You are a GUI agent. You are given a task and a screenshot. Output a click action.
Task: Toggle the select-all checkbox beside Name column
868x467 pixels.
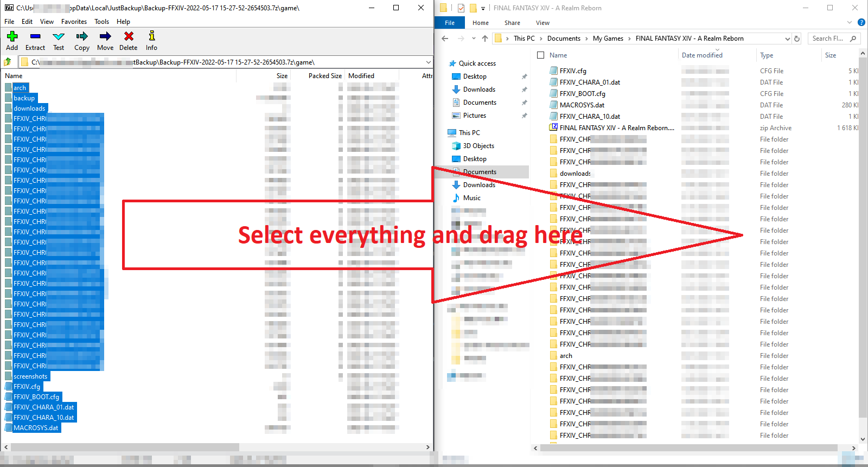(x=540, y=55)
